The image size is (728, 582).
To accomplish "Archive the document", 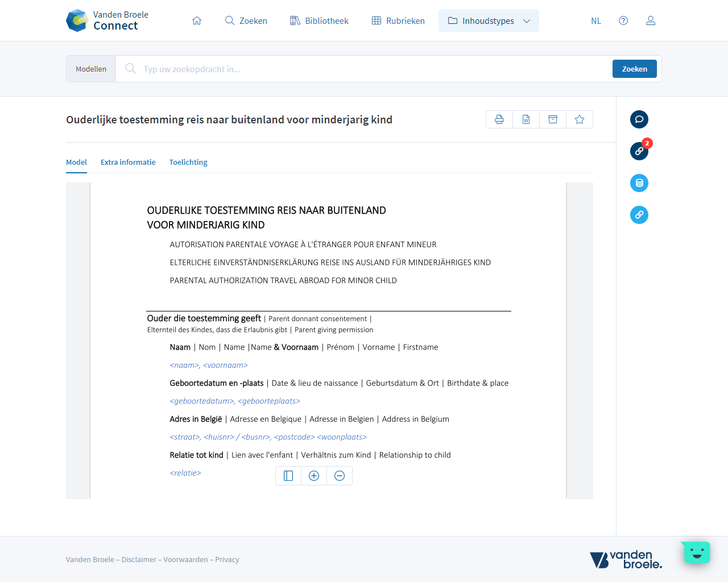I will pyautogui.click(x=553, y=119).
